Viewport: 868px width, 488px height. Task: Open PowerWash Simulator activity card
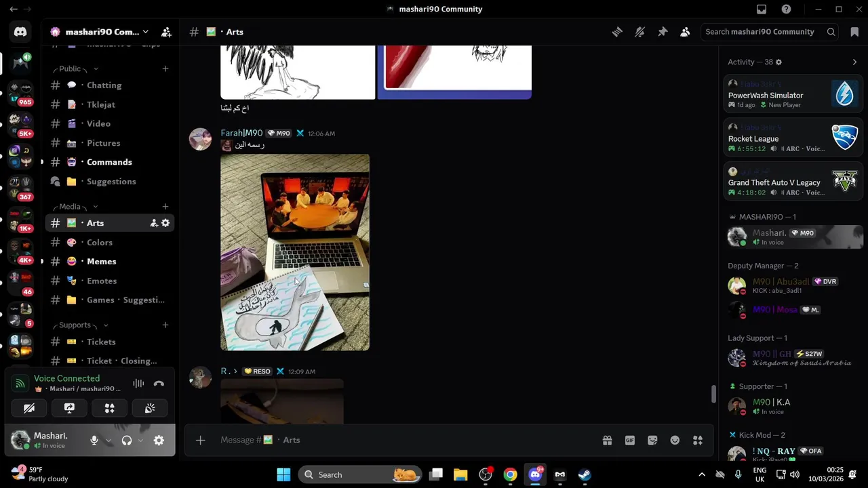(x=793, y=94)
